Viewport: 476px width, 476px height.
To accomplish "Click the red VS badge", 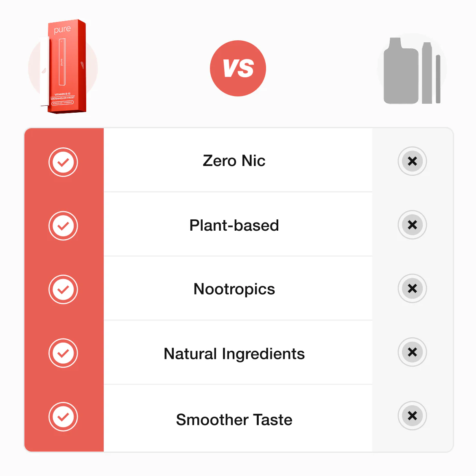I will [x=238, y=68].
